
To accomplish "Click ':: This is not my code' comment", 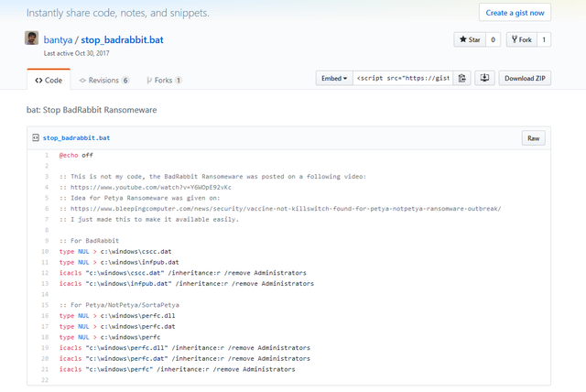I will pyautogui.click(x=212, y=177).
